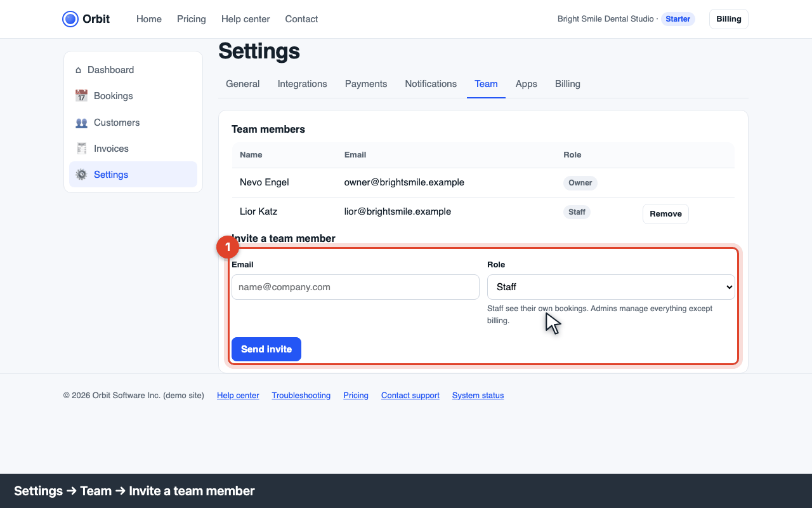This screenshot has width=812, height=508.
Task: Click the Customers people icon
Action: pyautogui.click(x=81, y=123)
